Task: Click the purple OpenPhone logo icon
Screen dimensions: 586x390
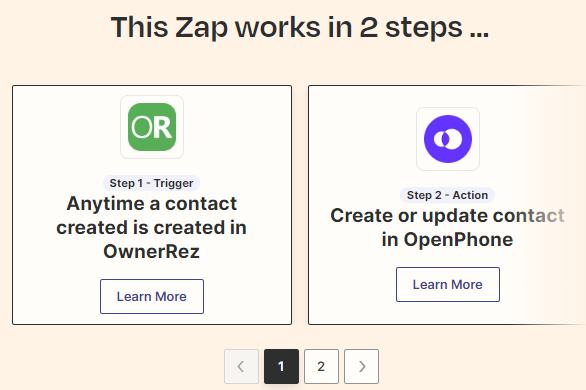Action: 448,139
